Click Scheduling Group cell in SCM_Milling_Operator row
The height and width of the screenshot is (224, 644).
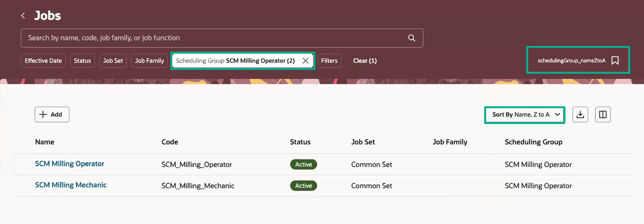pyautogui.click(x=538, y=165)
